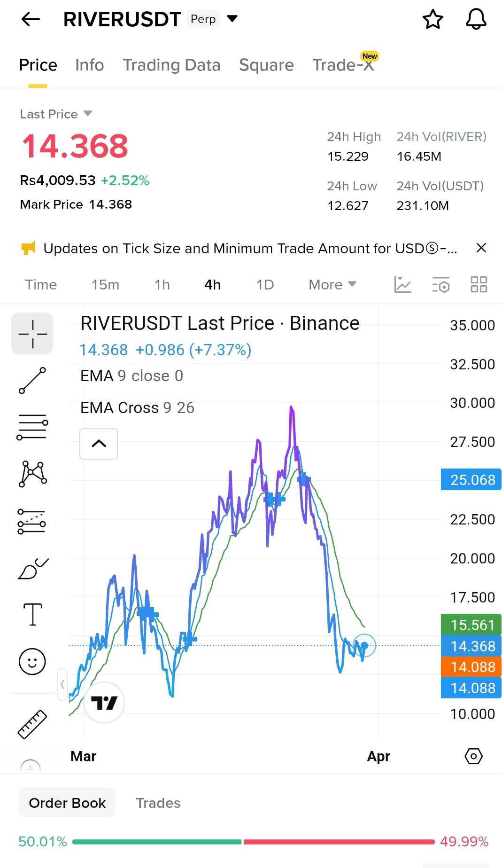Select the Text annotation tool

(x=32, y=615)
